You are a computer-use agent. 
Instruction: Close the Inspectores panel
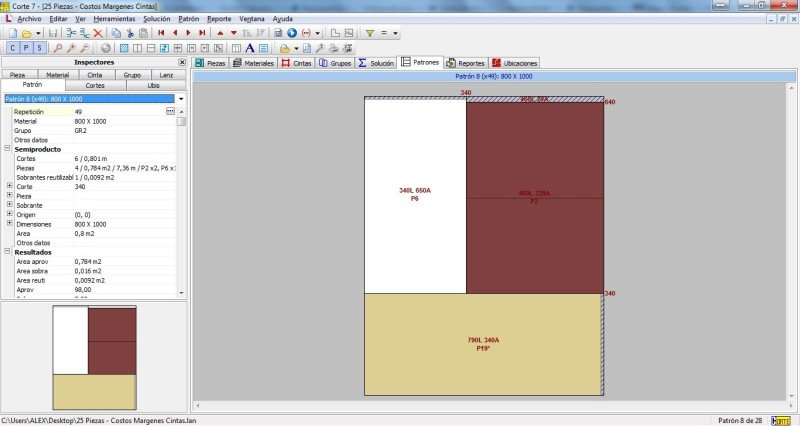(x=182, y=62)
